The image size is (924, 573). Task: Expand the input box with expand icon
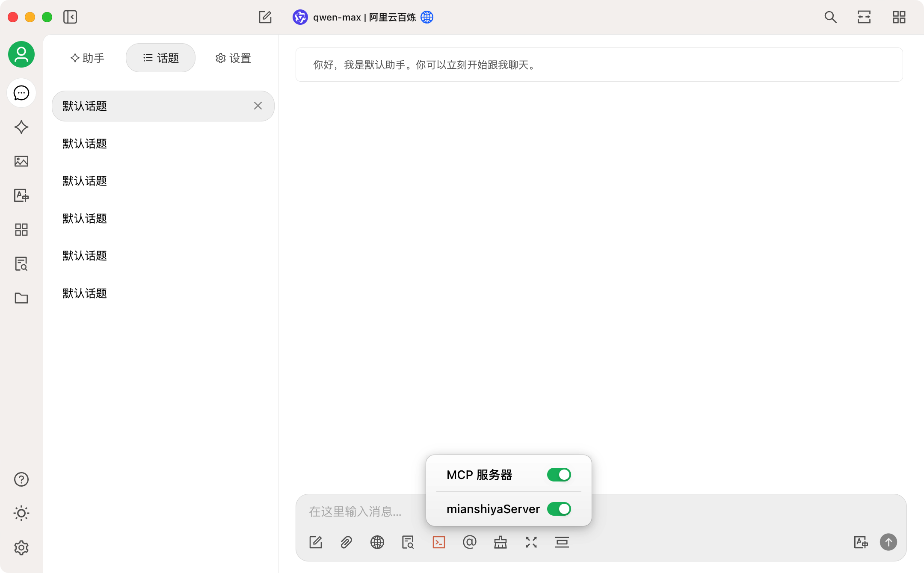click(531, 542)
